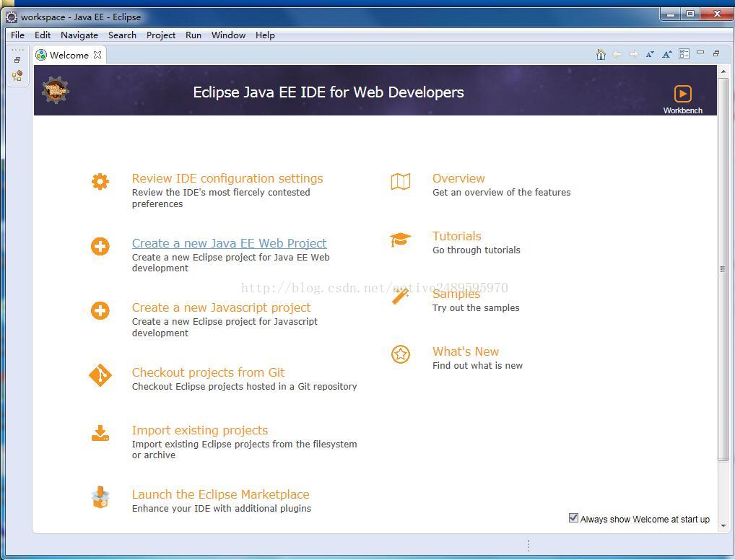This screenshot has width=735, height=560.
Task: Click the plus icon for Java EE Web Project
Action: [100, 246]
